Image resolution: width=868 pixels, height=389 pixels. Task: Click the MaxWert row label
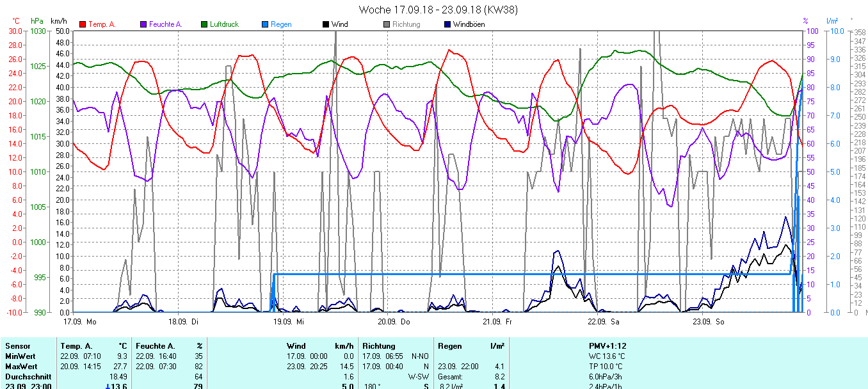[20, 367]
